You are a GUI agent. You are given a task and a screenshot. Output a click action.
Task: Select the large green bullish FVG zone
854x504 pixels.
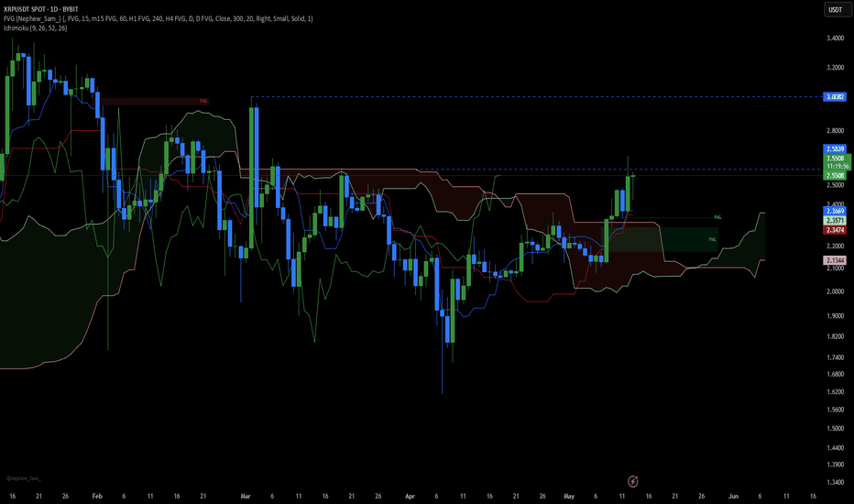[x=662, y=239]
